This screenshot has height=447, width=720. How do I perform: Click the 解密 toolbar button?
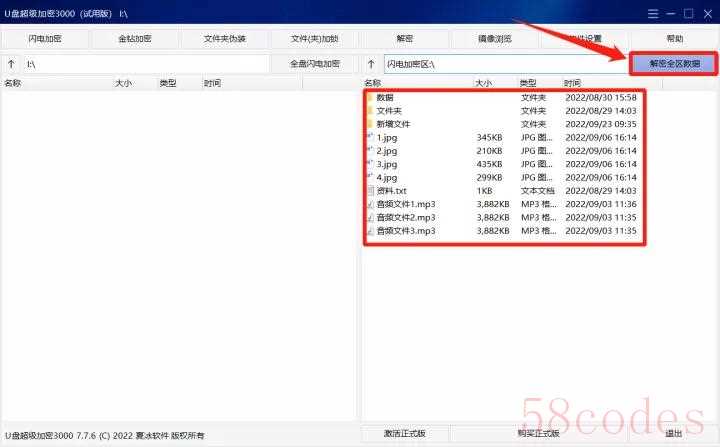(x=405, y=39)
